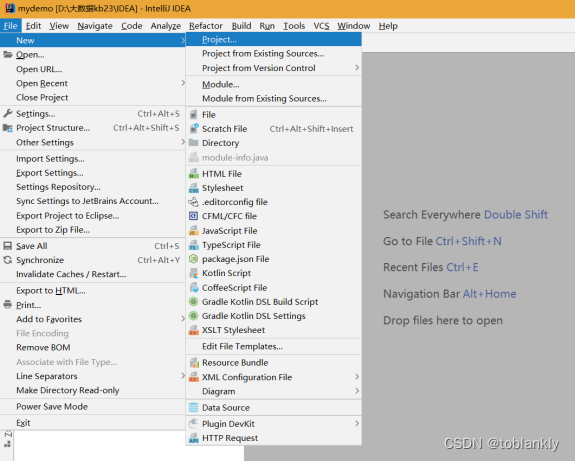Open the Tools menu
575x461 pixels.
coord(294,26)
